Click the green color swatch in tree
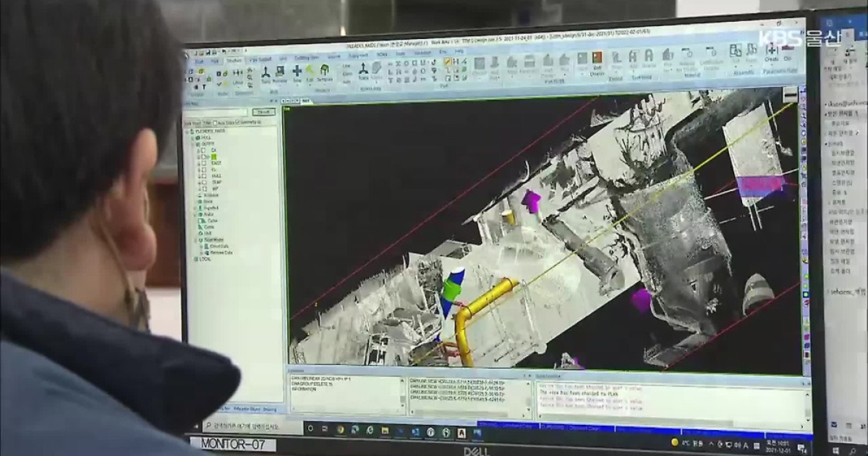Screen dimensions: 868x456 tap(214, 157)
